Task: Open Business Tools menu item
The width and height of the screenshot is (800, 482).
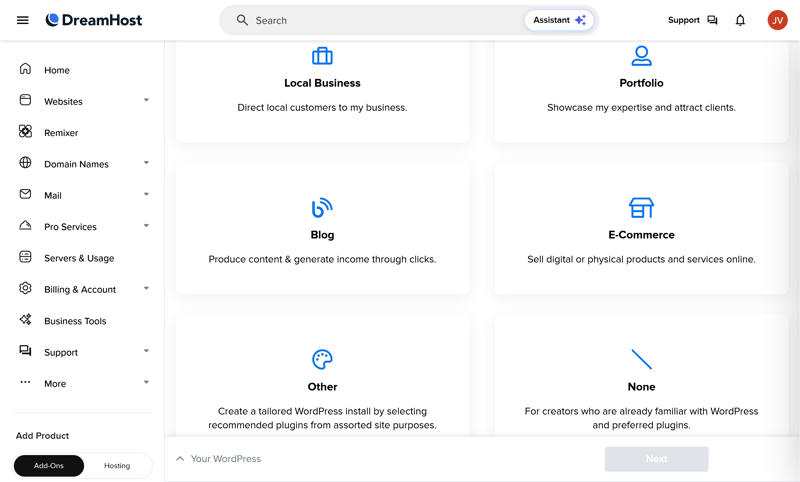Action: pyautogui.click(x=75, y=321)
